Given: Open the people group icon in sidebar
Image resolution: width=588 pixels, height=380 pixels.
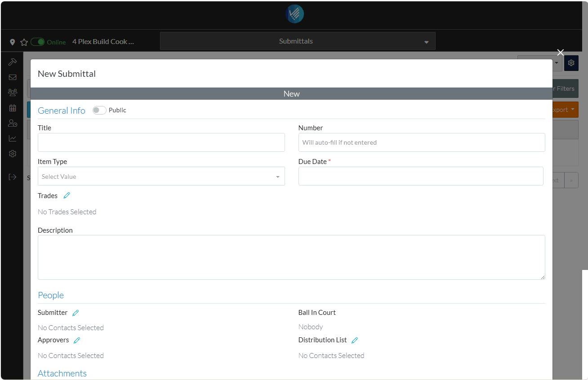Looking at the screenshot, I should point(13,93).
